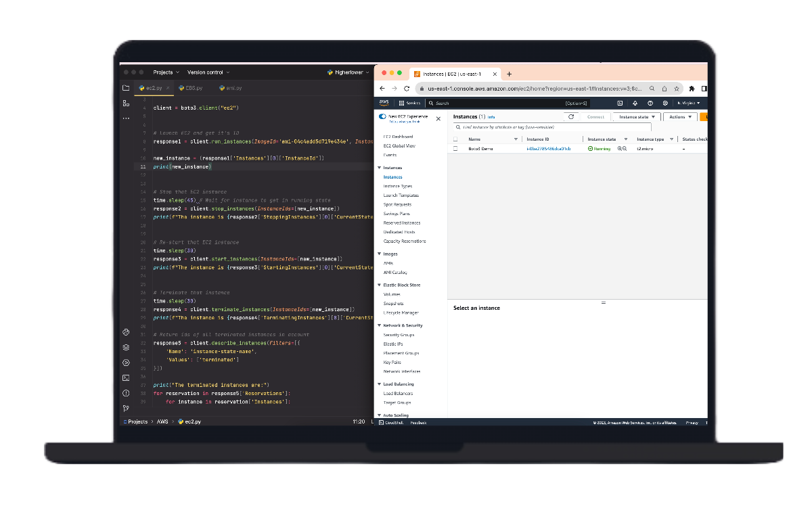The image size is (812, 506).
Task: Select the Boto3 Demo instance checkbox
Action: (x=455, y=148)
